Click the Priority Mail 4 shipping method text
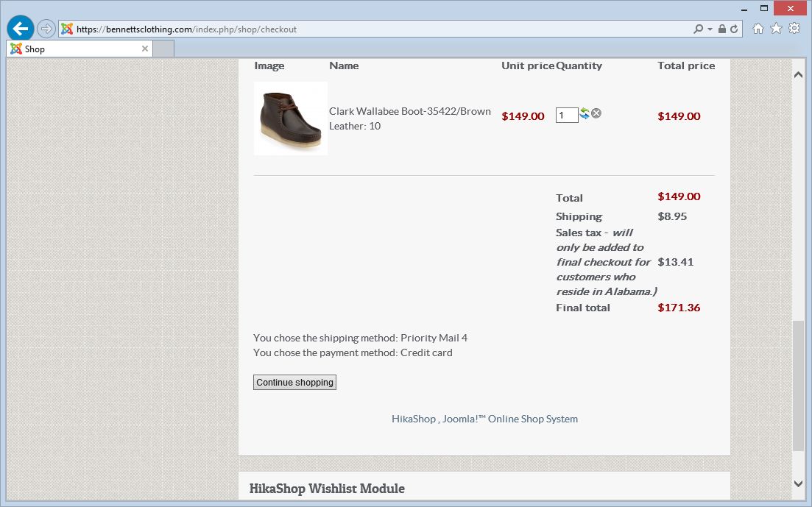Screen dimensions: 812x507 [x=434, y=338]
